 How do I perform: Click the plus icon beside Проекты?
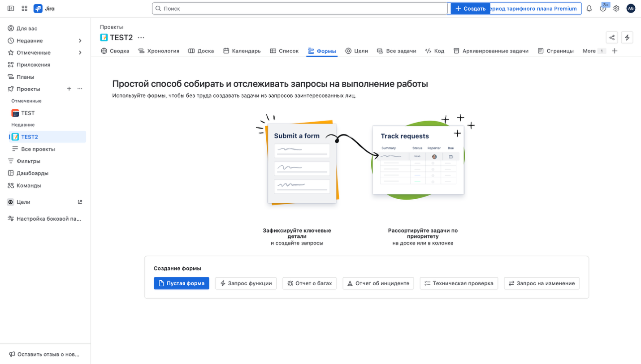click(69, 89)
